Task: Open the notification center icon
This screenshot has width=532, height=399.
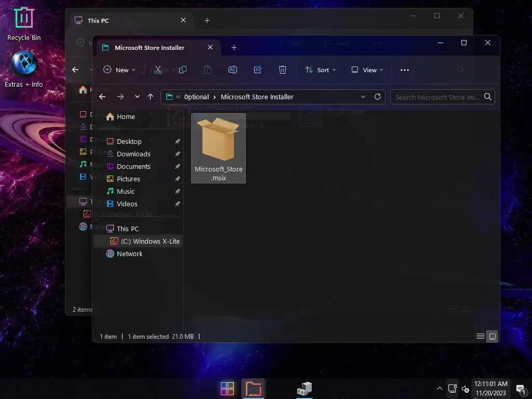Action: click(x=521, y=389)
